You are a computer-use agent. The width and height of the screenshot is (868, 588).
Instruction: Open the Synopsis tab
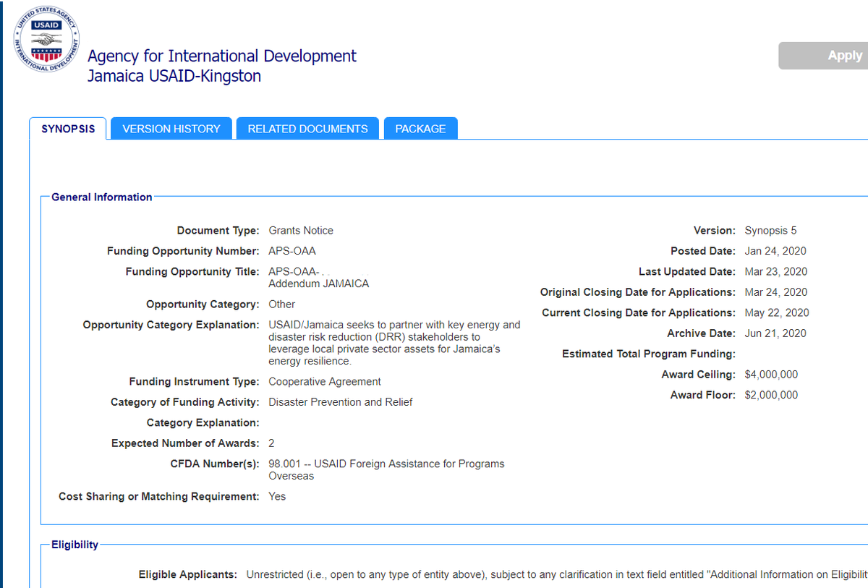click(68, 129)
